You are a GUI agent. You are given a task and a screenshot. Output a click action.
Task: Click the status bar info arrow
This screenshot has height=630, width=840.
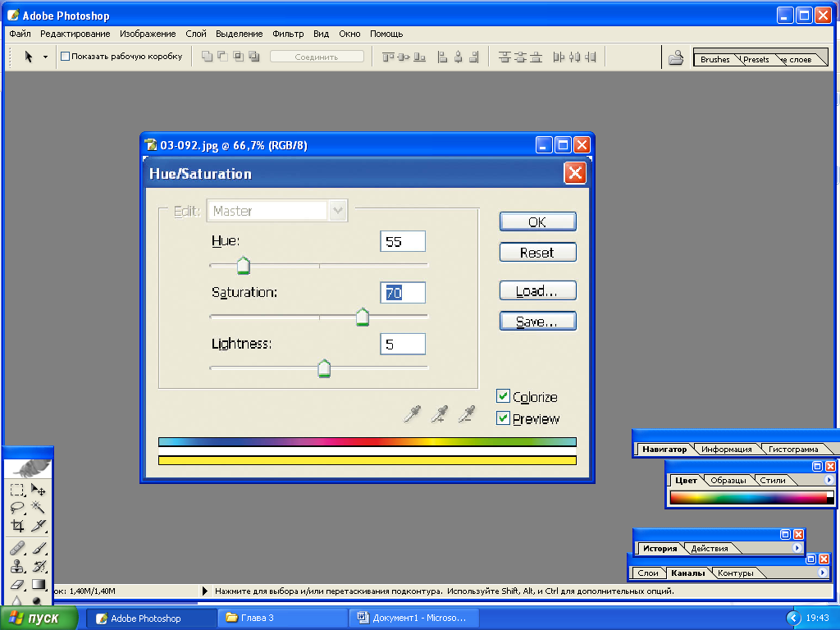pos(204,591)
